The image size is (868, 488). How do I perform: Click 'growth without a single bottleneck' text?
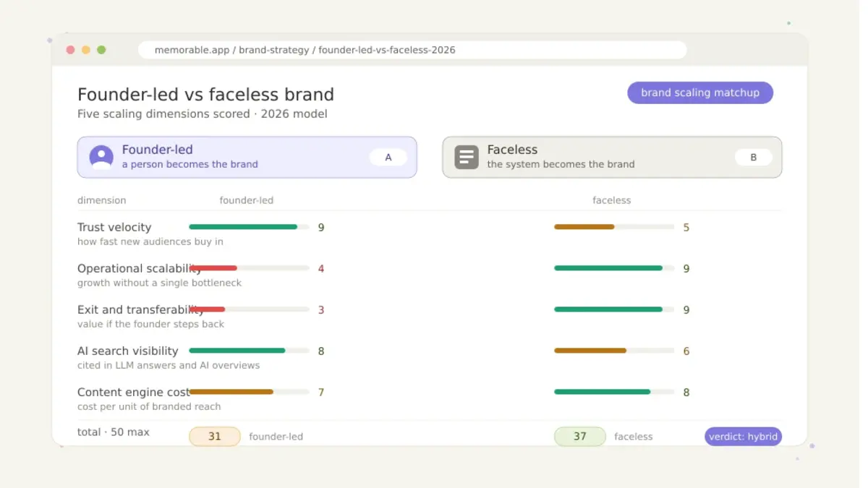160,283
